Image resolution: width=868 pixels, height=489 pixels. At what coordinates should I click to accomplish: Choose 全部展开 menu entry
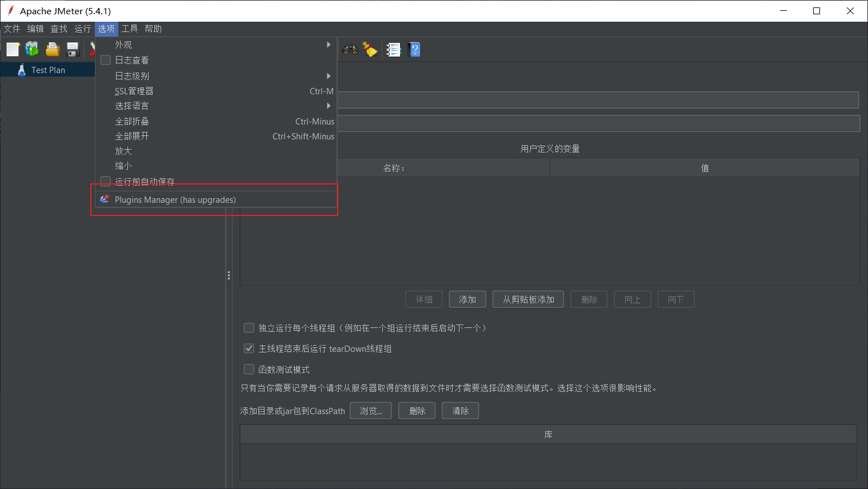click(x=216, y=136)
